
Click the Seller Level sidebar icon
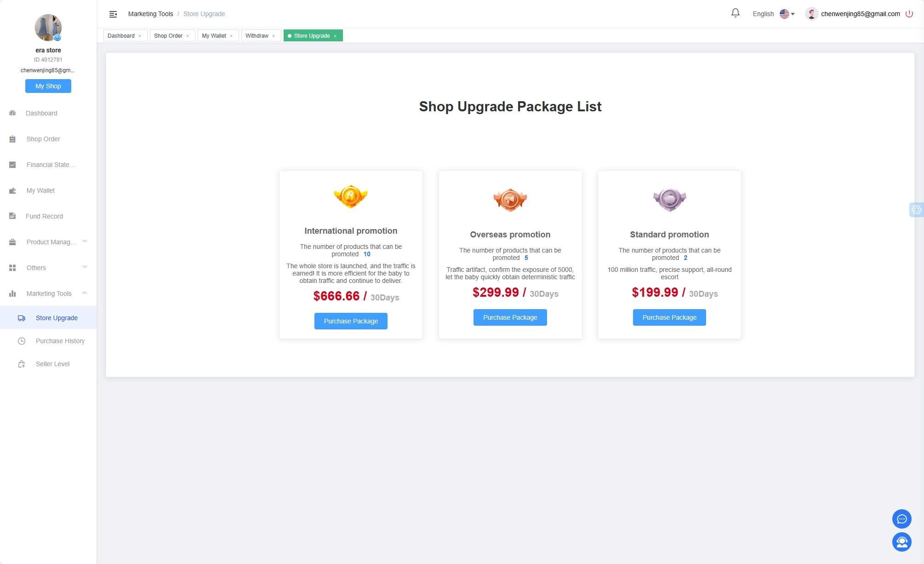tap(21, 364)
